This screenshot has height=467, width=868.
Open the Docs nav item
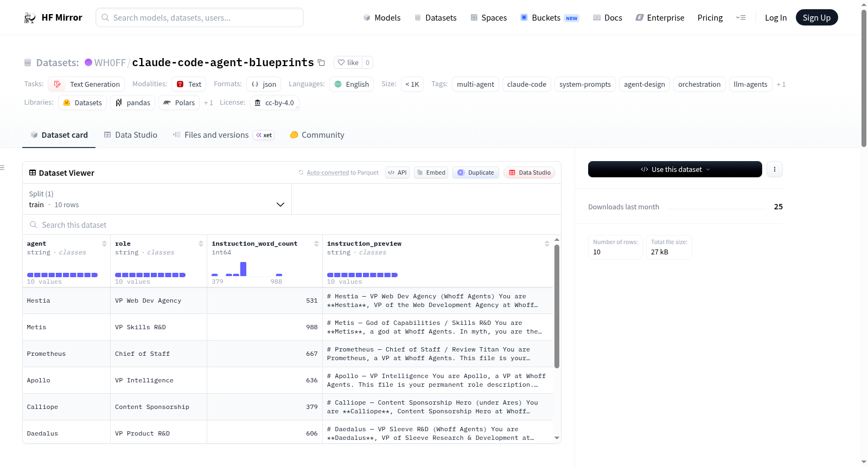607,17
